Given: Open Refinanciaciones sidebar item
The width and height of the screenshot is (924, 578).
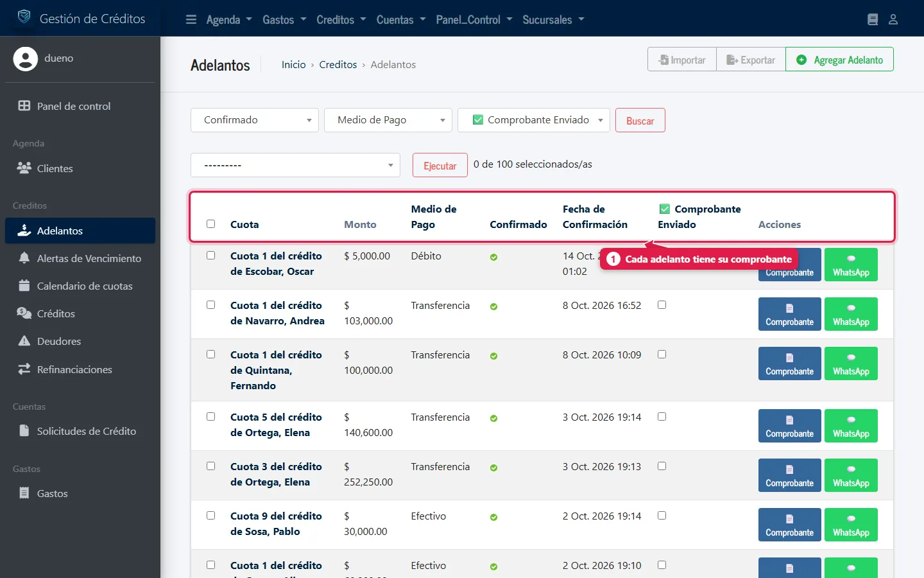Looking at the screenshot, I should coord(80,369).
